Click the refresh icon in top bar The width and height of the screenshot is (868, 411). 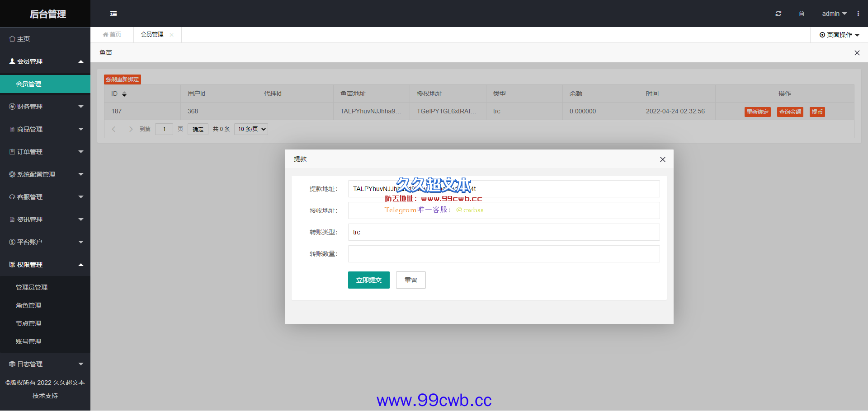pos(778,14)
